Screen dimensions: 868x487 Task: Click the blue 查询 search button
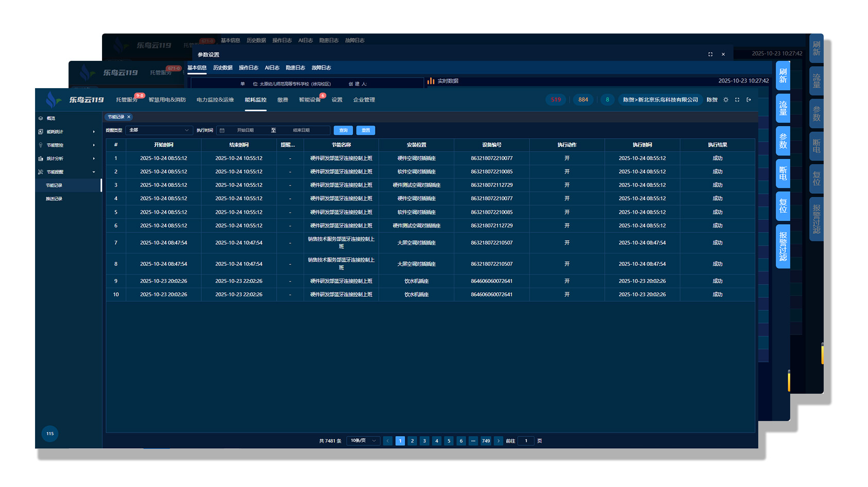coord(343,130)
